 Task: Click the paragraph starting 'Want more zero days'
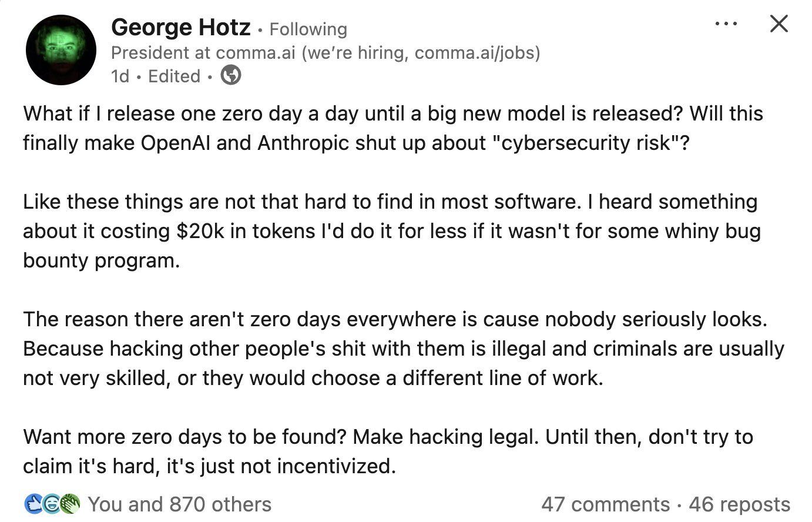(388, 451)
